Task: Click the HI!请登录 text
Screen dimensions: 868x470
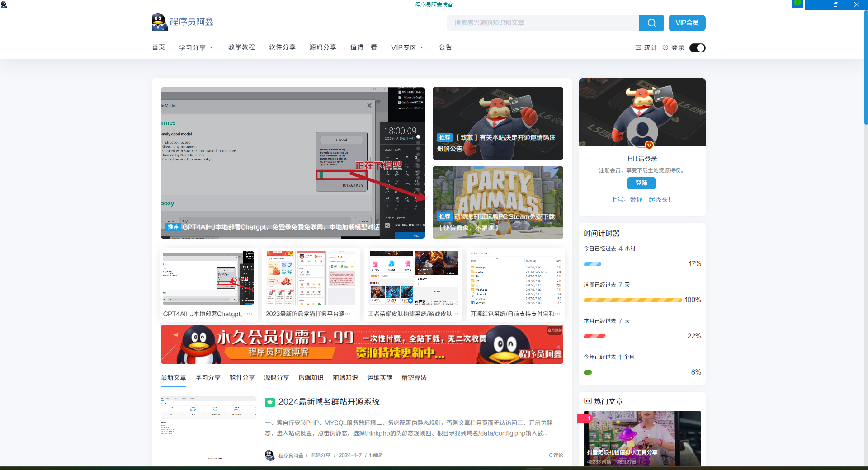Action: pyautogui.click(x=642, y=159)
